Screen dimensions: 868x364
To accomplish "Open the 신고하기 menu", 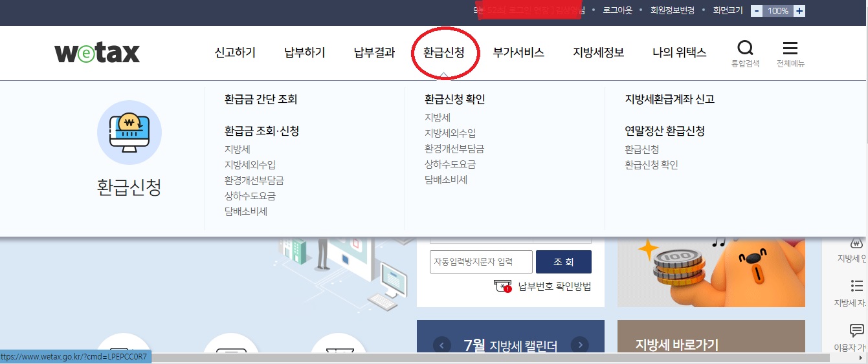I will 235,53.
